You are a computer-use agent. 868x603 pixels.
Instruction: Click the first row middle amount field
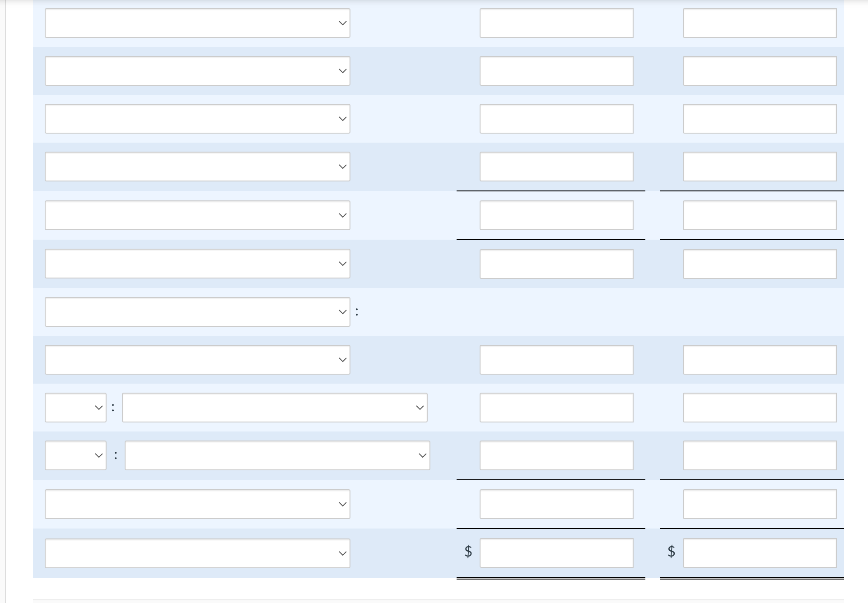click(556, 23)
